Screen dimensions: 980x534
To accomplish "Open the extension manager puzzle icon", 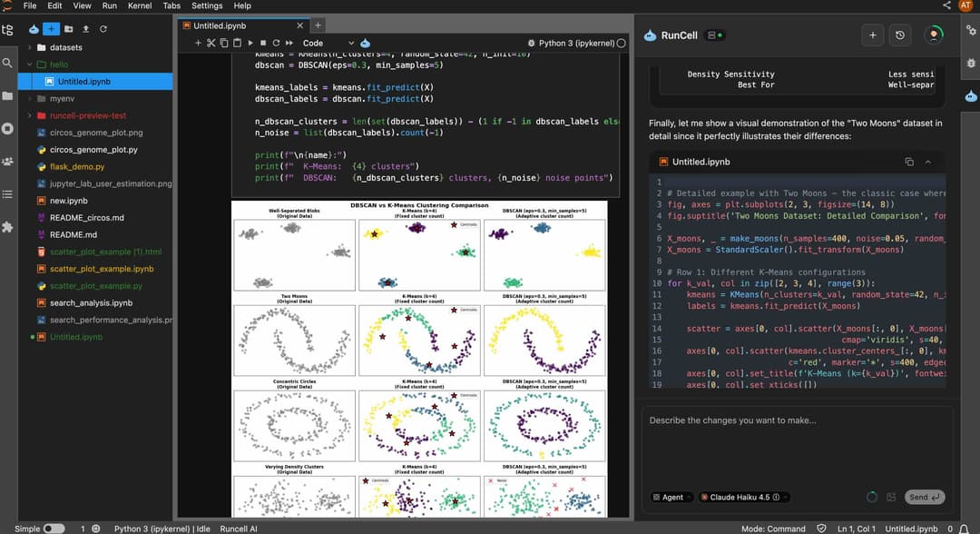I will coord(7,227).
